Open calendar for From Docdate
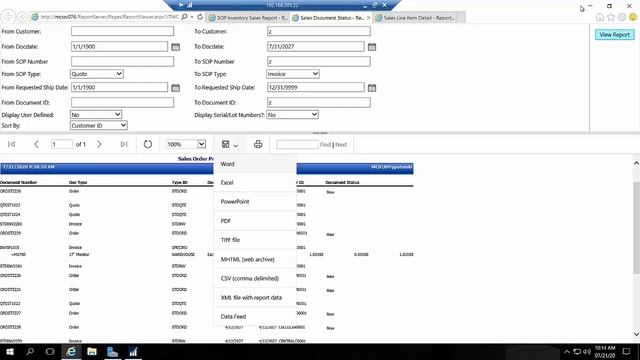 tap(176, 47)
